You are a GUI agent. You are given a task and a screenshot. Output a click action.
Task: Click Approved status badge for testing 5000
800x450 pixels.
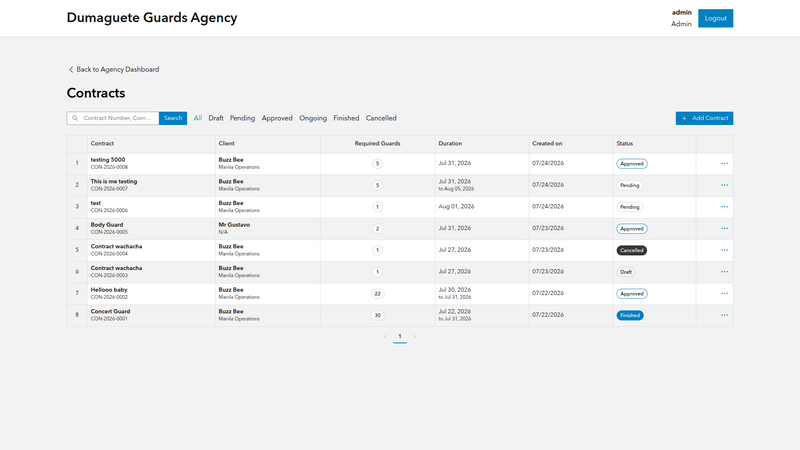click(x=632, y=164)
